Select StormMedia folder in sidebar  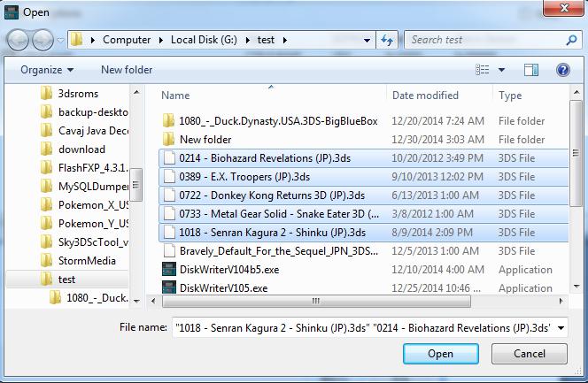point(78,261)
